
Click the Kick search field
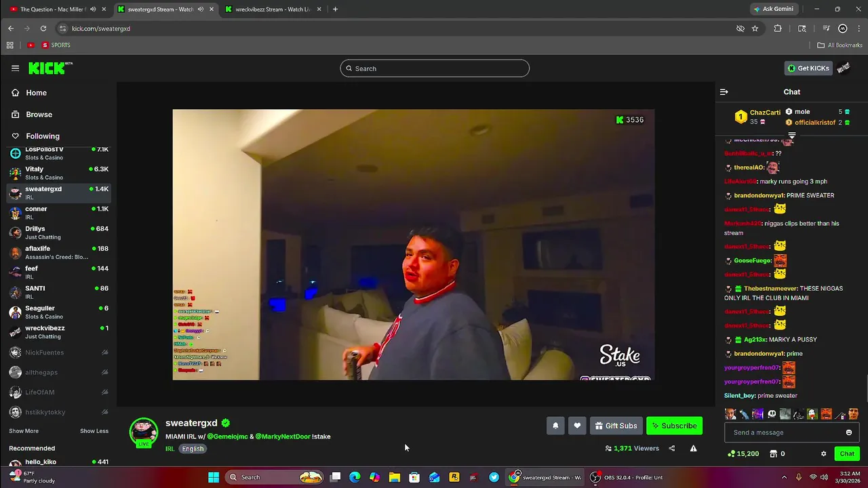[435, 68]
